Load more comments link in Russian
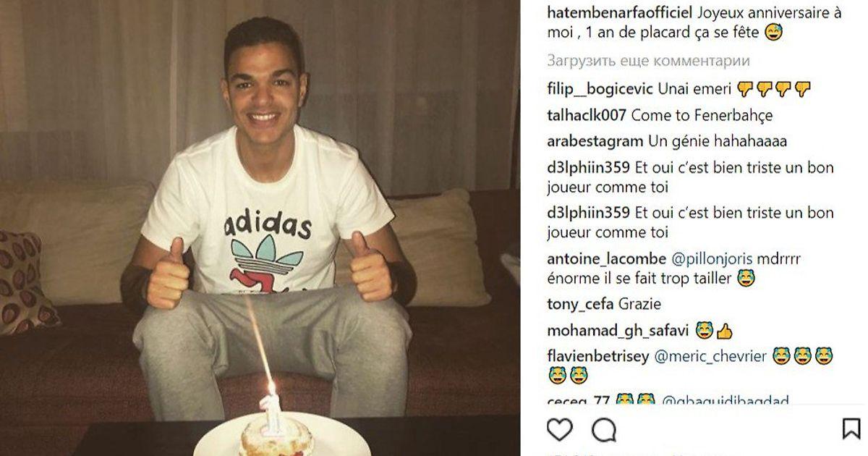This screenshot has height=456, width=868. point(648,61)
